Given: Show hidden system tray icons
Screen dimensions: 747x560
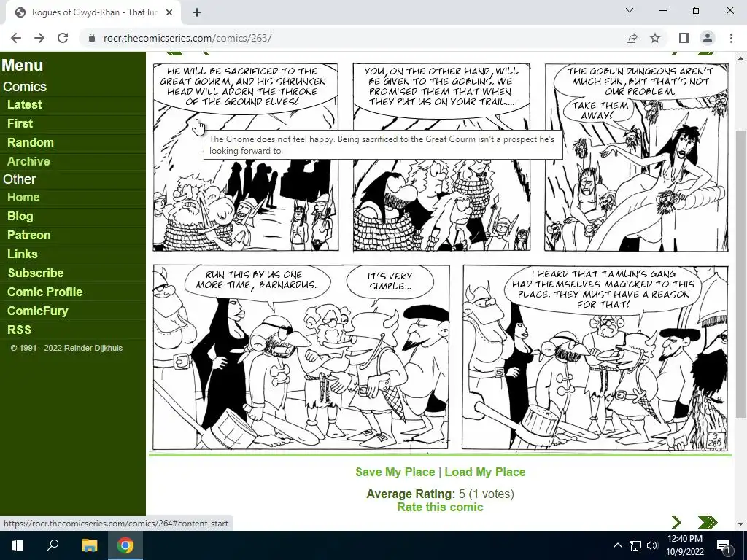Looking at the screenshot, I should [617, 545].
